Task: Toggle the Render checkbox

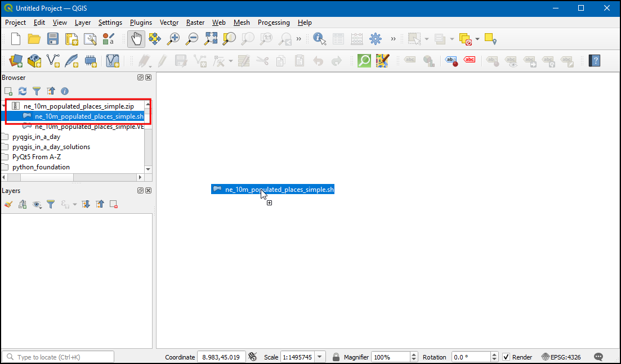Action: [506, 357]
